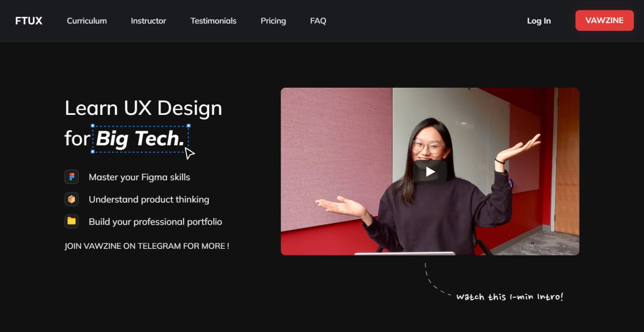Click the Telegram join call-to-action text
The width and height of the screenshot is (644, 332).
(147, 246)
